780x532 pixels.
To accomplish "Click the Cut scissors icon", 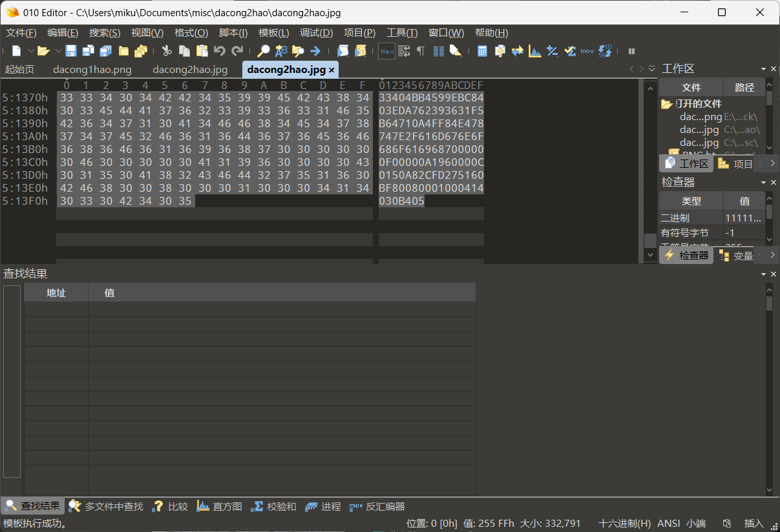I will coord(166,51).
